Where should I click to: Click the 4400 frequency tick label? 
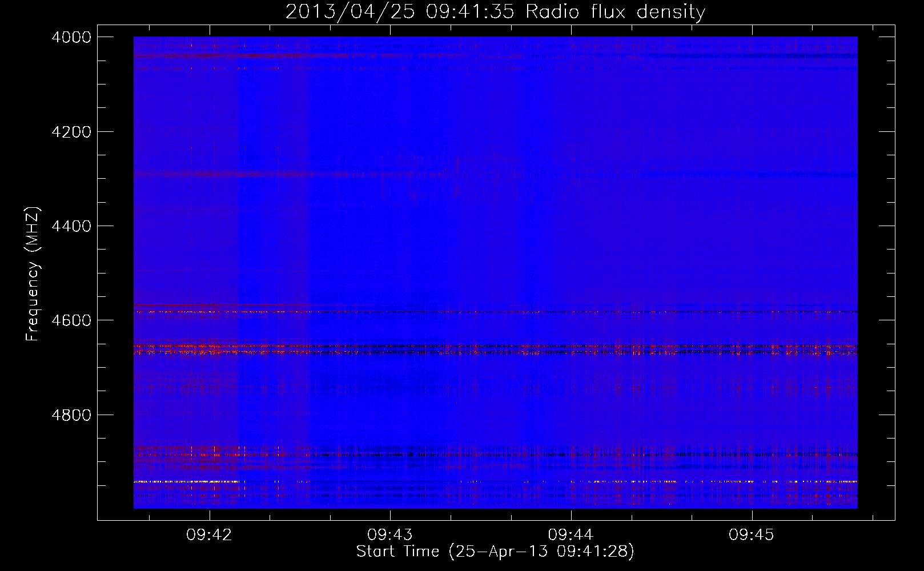[x=71, y=226]
